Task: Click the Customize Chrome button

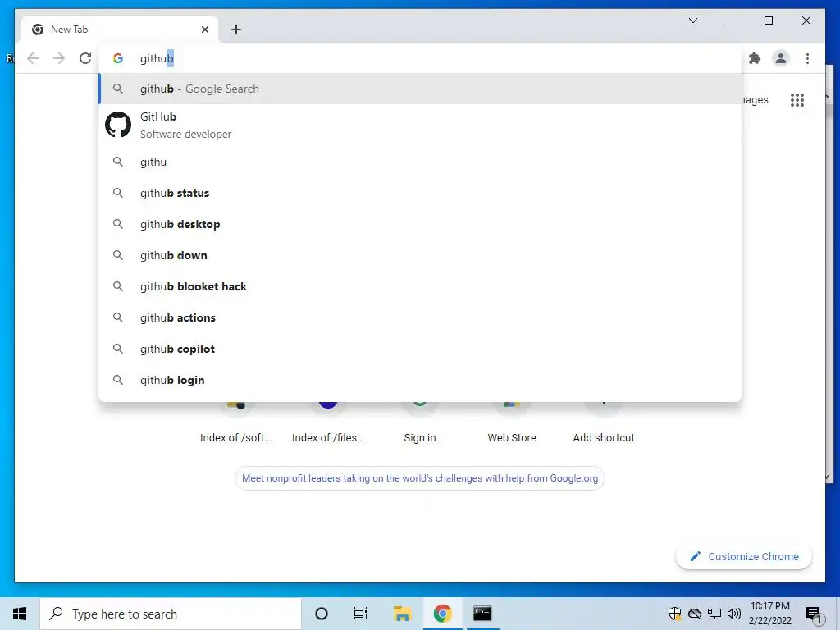Action: coord(744,557)
